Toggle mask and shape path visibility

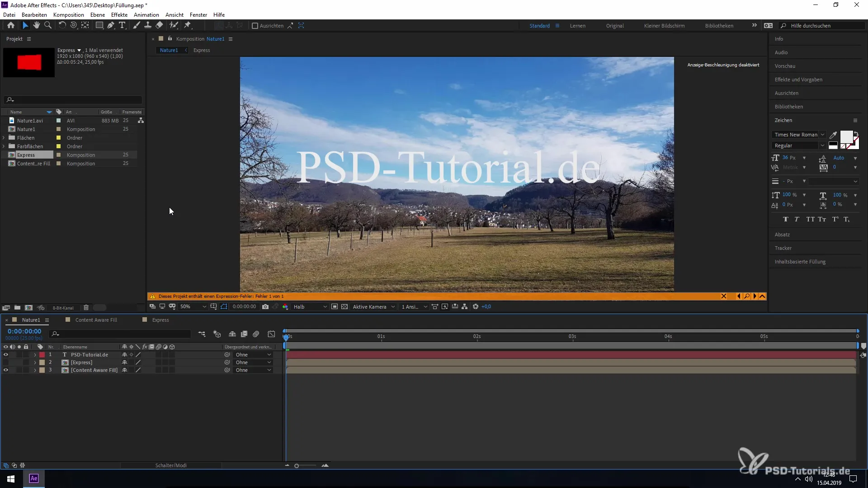pyautogui.click(x=224, y=306)
